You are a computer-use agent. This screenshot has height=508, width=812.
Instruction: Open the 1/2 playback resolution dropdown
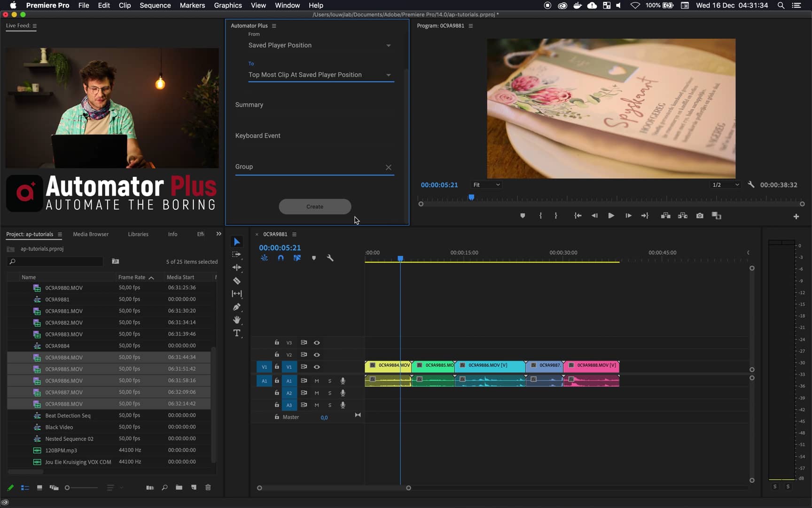point(726,185)
